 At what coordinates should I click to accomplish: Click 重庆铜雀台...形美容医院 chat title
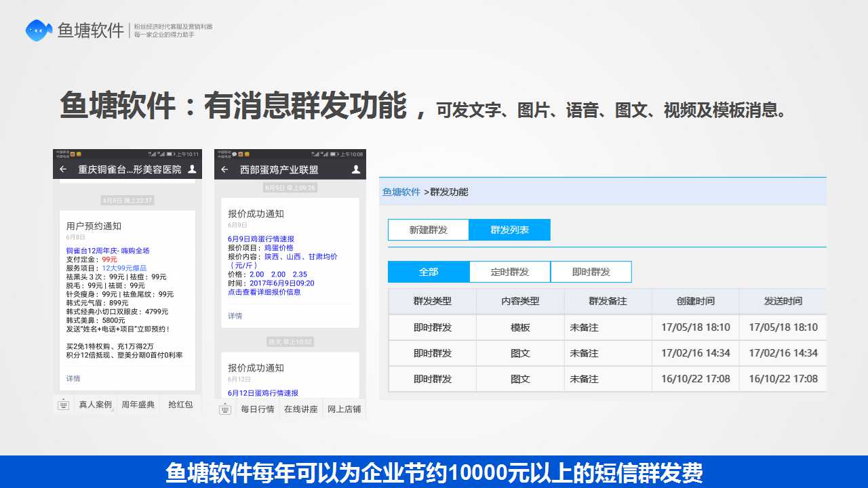[x=130, y=169]
